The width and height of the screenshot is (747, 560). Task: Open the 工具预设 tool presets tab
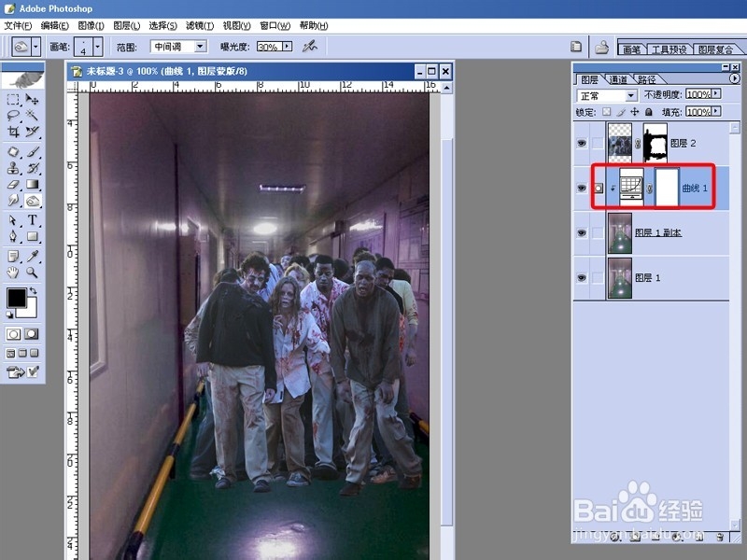click(669, 49)
